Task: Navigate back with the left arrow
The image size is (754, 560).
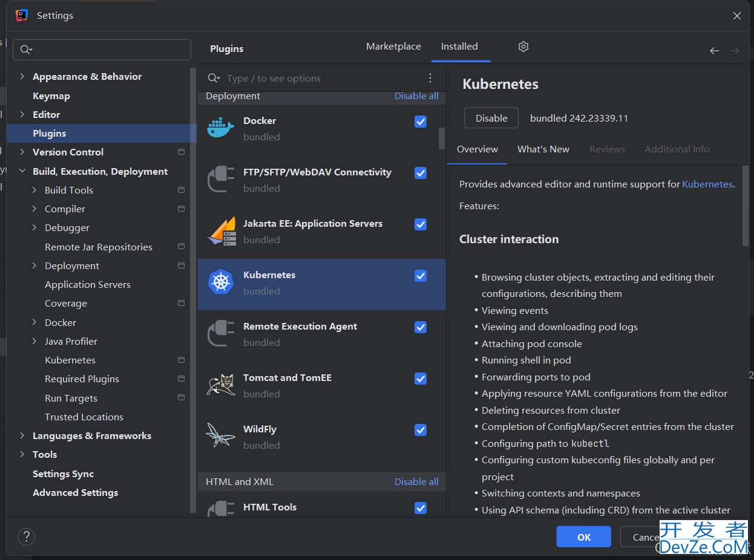Action: click(715, 51)
